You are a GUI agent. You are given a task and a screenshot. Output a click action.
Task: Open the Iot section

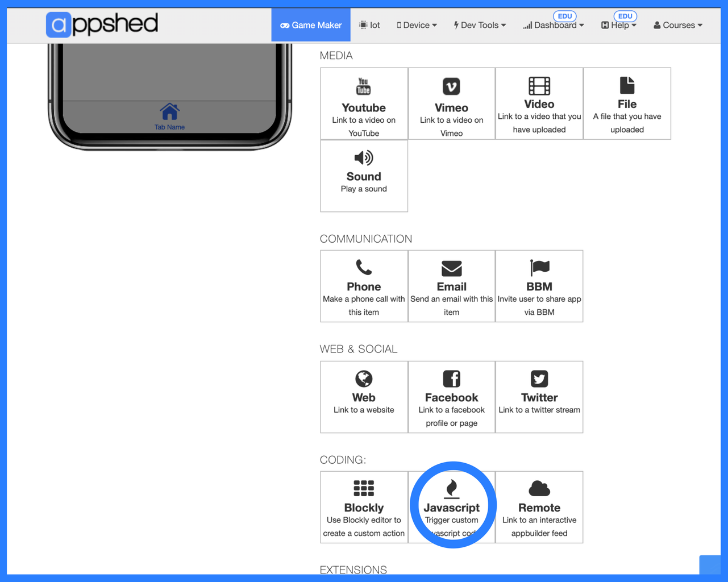pyautogui.click(x=369, y=25)
